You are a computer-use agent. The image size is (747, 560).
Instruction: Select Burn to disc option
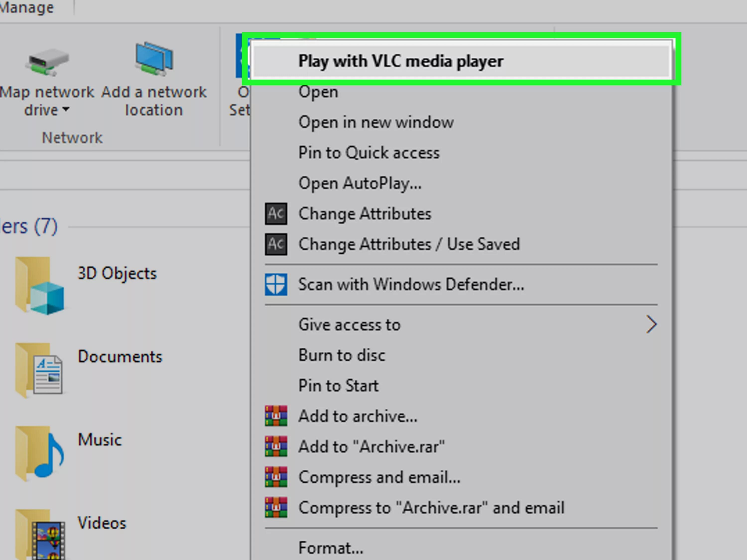tap(342, 355)
